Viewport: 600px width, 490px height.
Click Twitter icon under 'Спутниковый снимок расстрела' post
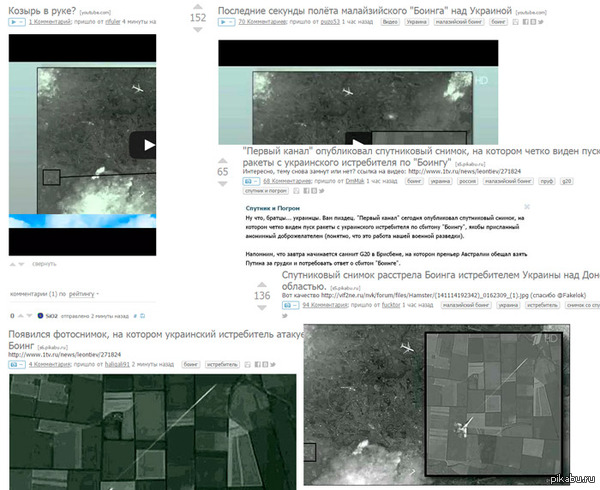coord(285,316)
